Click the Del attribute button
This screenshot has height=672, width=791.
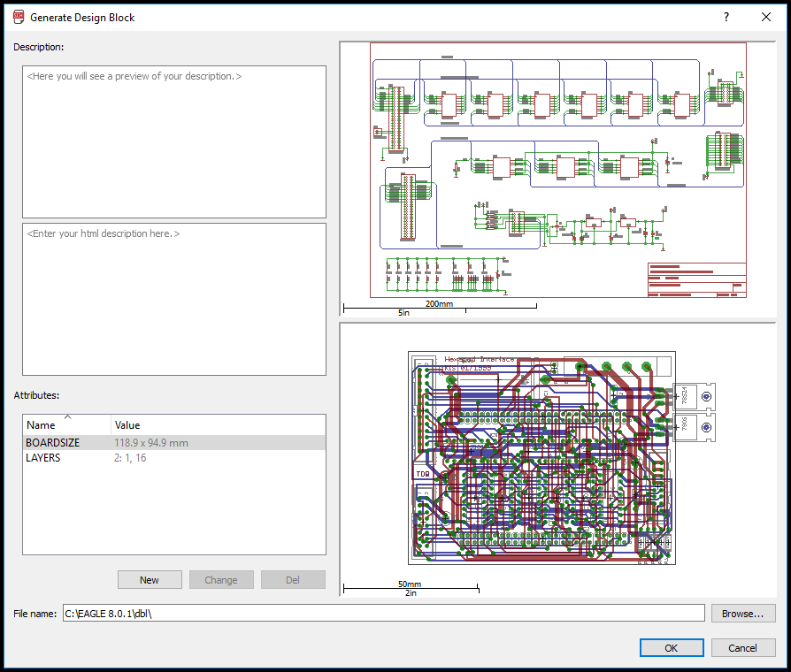tap(293, 580)
